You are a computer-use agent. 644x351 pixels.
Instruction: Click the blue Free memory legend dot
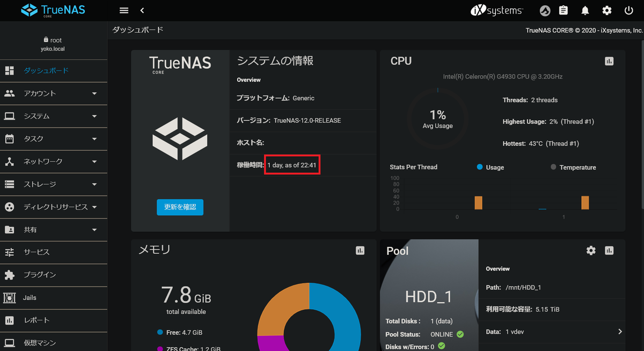tap(160, 332)
